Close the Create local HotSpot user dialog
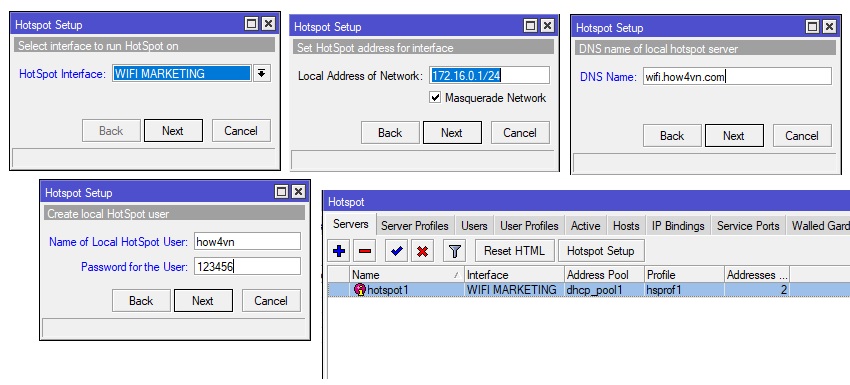 click(298, 191)
